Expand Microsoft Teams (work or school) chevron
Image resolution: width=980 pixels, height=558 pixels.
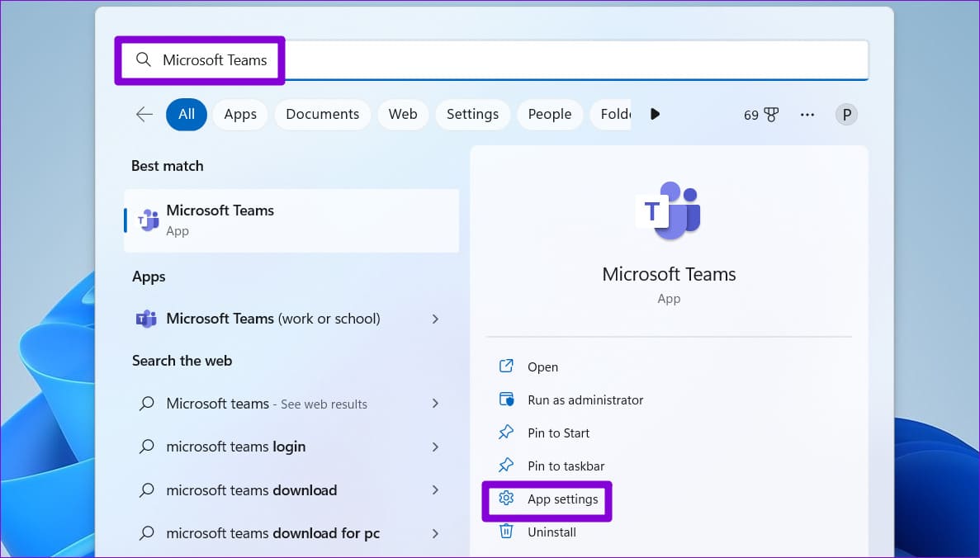[435, 319]
